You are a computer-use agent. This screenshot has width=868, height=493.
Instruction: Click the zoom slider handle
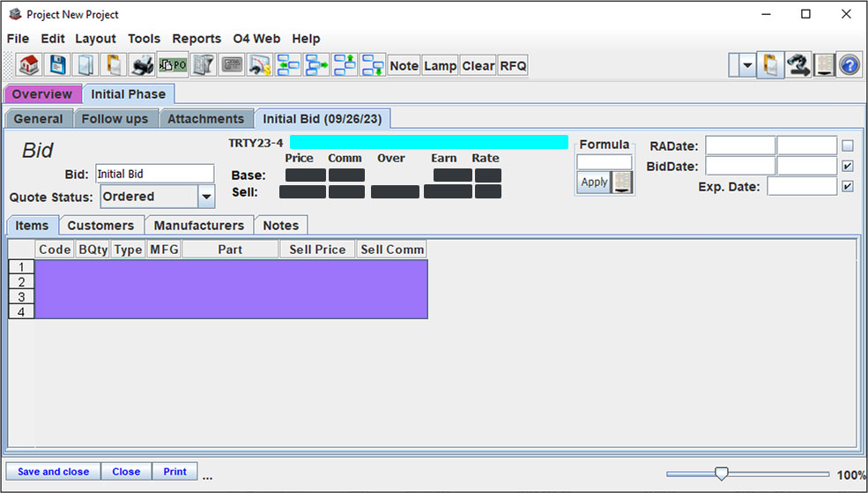pyautogui.click(x=721, y=474)
